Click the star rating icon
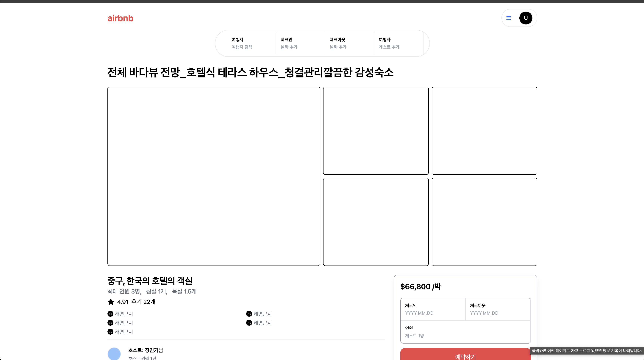Image resolution: width=644 pixels, height=360 pixels. point(111,302)
